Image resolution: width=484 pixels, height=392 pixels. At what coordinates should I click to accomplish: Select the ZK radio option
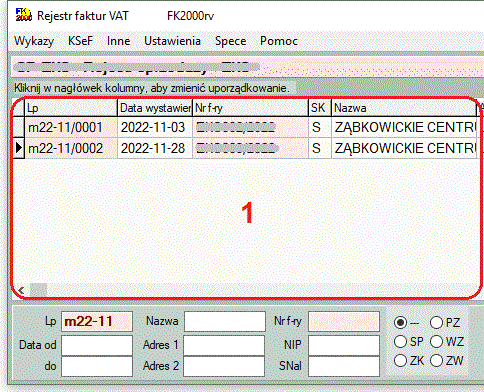pos(400,361)
